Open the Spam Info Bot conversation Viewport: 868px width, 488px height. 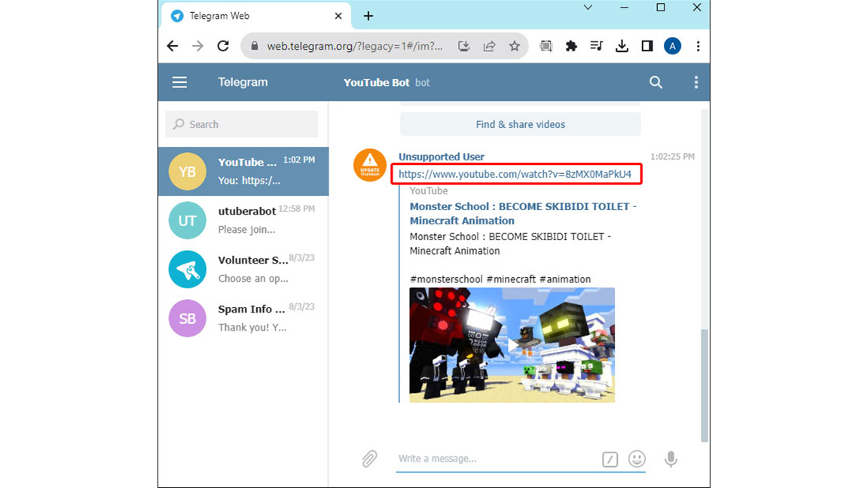click(243, 318)
